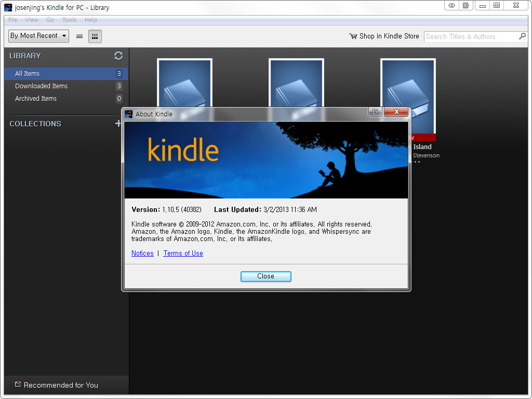Close the About Kindle dialog with X

point(396,112)
